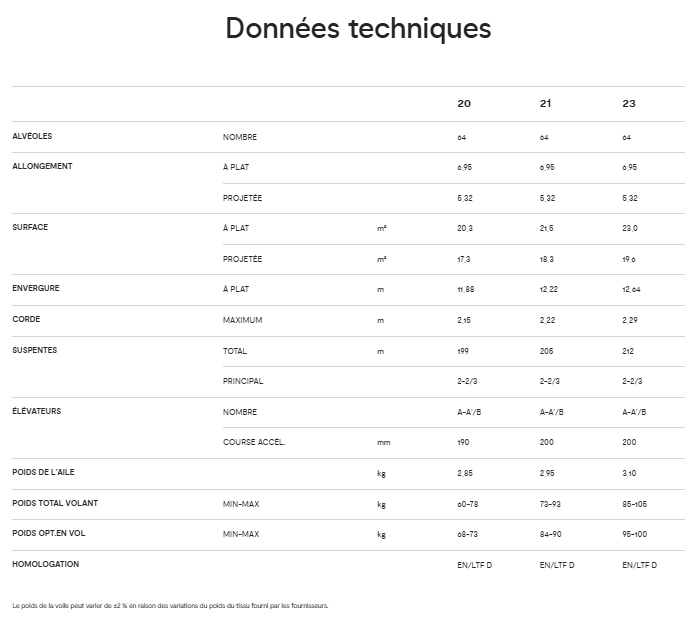Viewport: 685px width, 624px height.
Task: Click the SURFACE row label
Action: (x=30, y=227)
